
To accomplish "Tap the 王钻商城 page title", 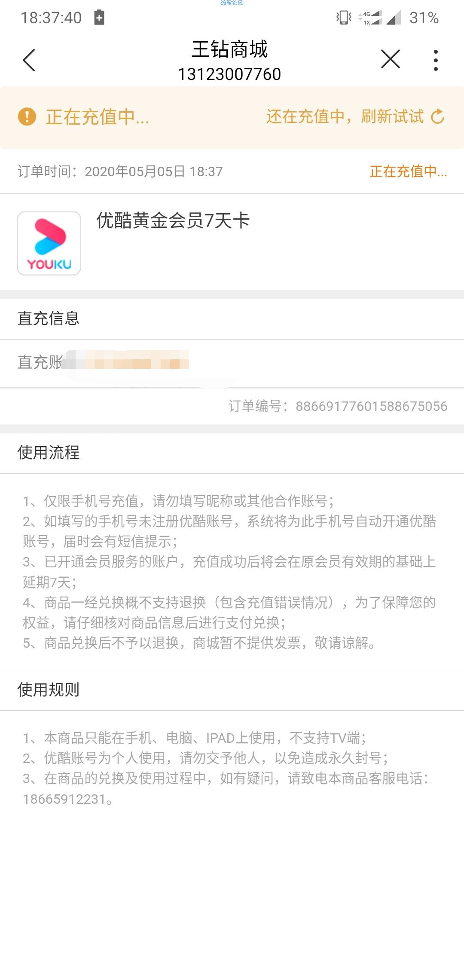I will click(230, 49).
